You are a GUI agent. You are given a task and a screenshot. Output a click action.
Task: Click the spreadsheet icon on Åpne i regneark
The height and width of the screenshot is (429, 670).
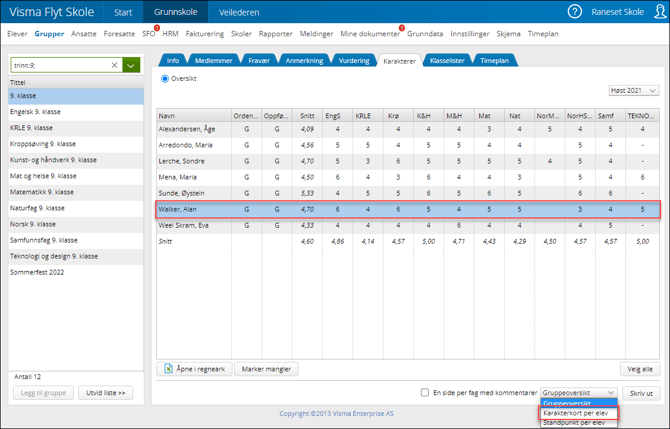(169, 369)
